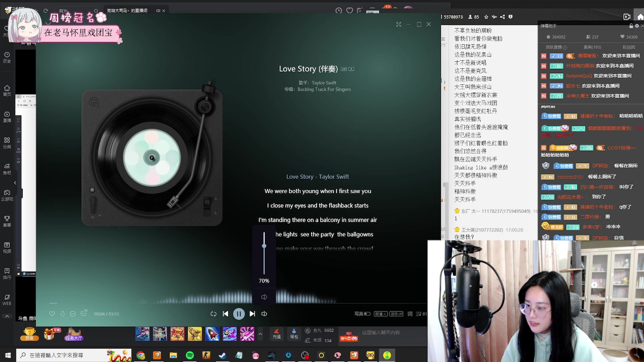The image size is (644, 362).
Task: Close the 直播间 browser tab
Action: click(x=163, y=10)
